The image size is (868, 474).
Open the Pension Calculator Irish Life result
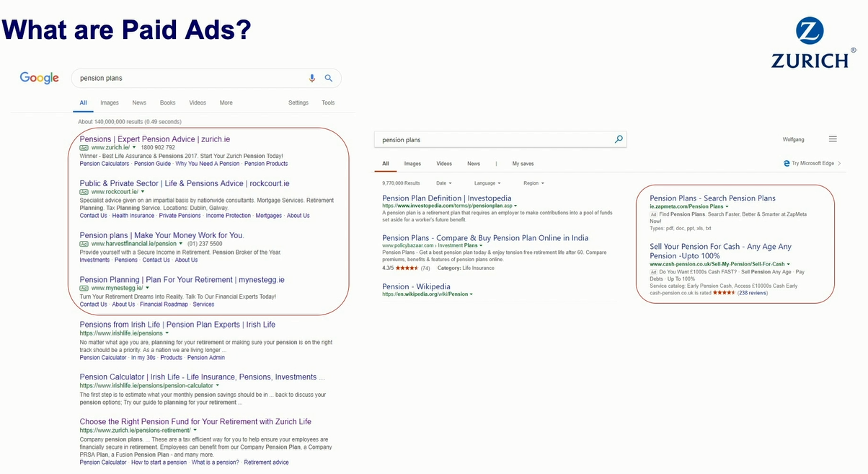(202, 377)
